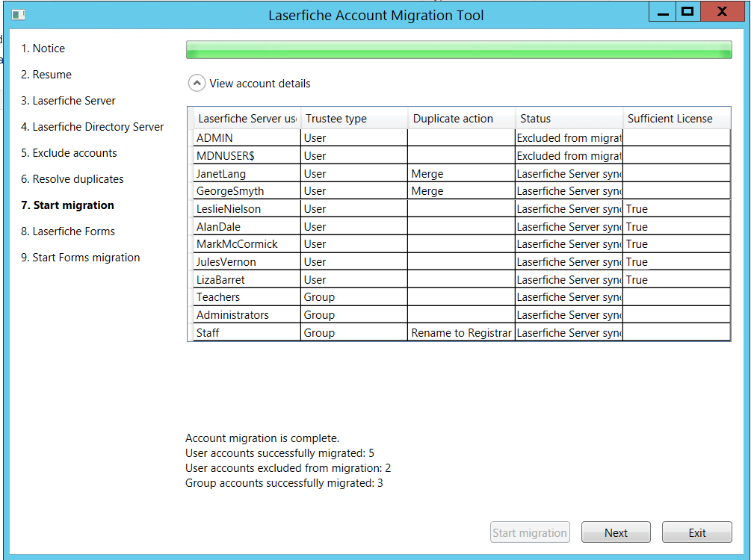Click User trustee type for AlanDale
Screen dimensions: 751x560
pos(354,226)
